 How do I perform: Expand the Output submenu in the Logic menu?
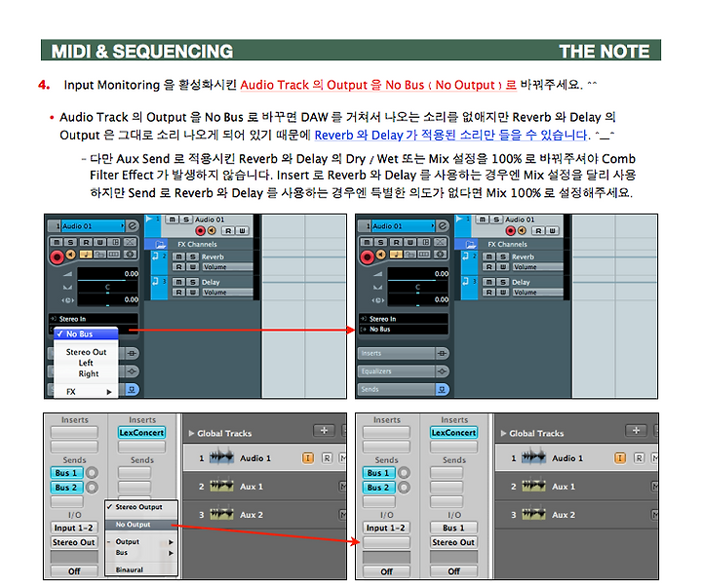click(141, 541)
